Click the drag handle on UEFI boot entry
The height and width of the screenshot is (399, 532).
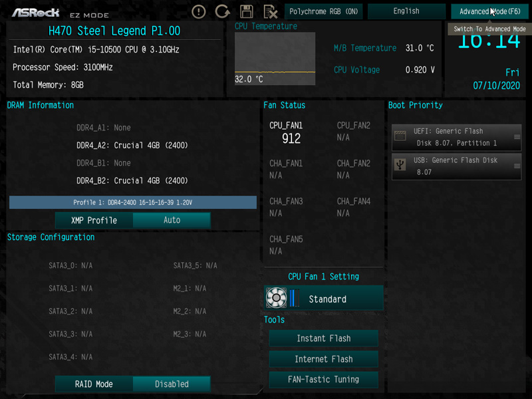pyautogui.click(x=517, y=137)
